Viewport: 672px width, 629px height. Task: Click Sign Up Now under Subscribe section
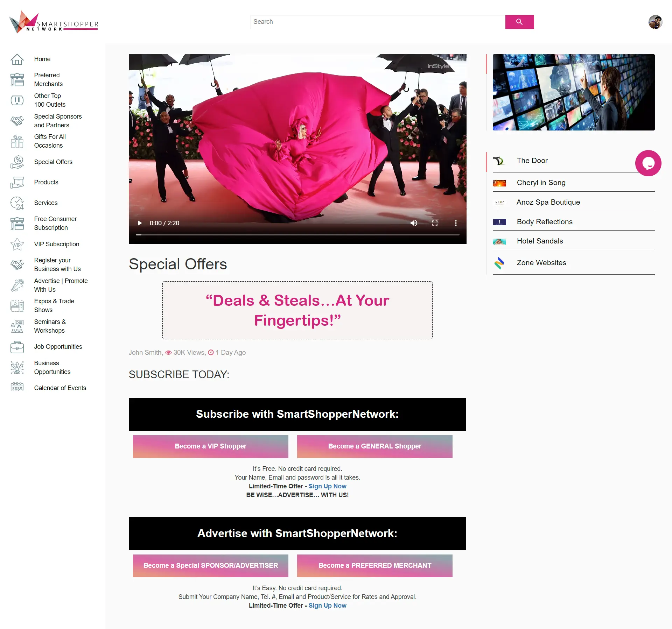pos(327,486)
